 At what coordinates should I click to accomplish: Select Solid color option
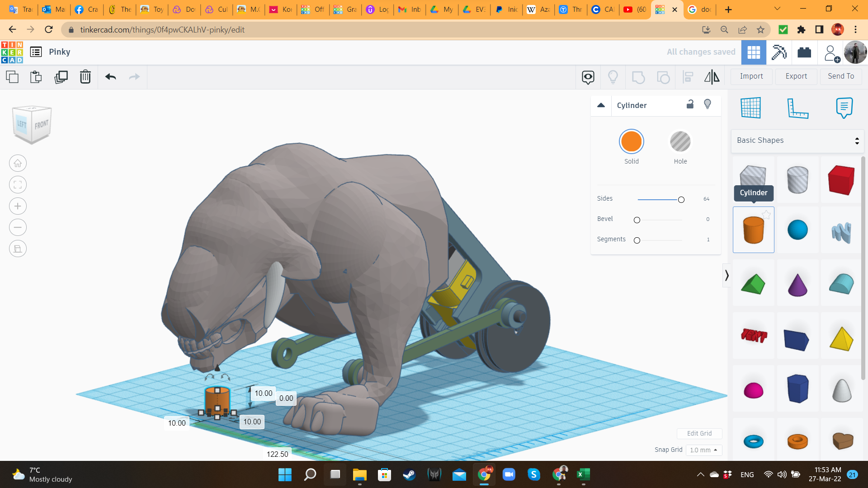pos(631,142)
